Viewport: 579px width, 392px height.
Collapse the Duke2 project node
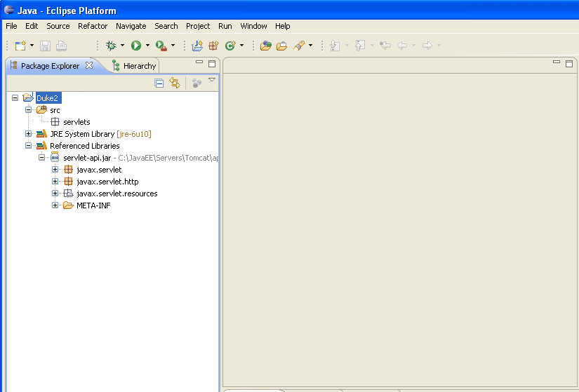pyautogui.click(x=15, y=97)
